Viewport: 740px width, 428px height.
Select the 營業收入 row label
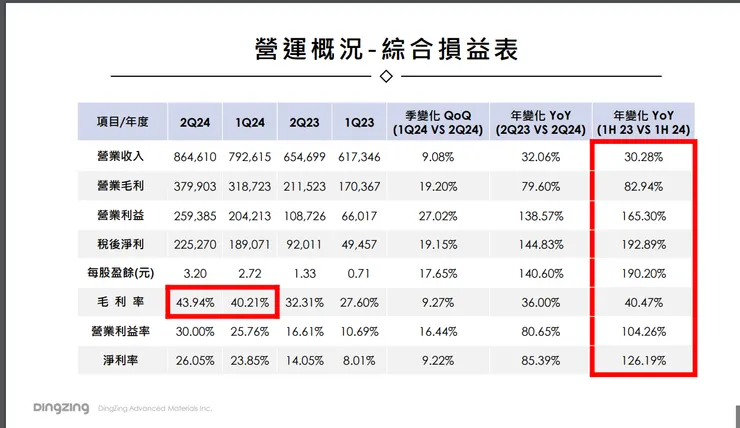[120, 156]
